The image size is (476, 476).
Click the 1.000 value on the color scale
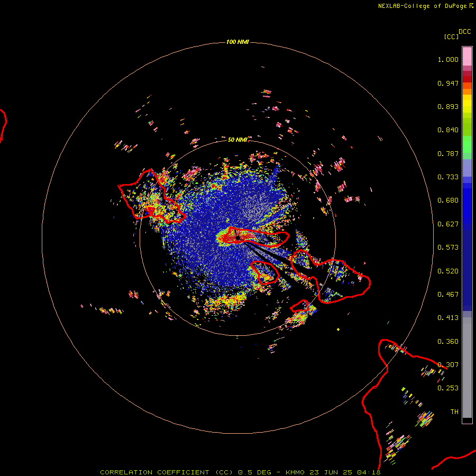click(x=448, y=59)
